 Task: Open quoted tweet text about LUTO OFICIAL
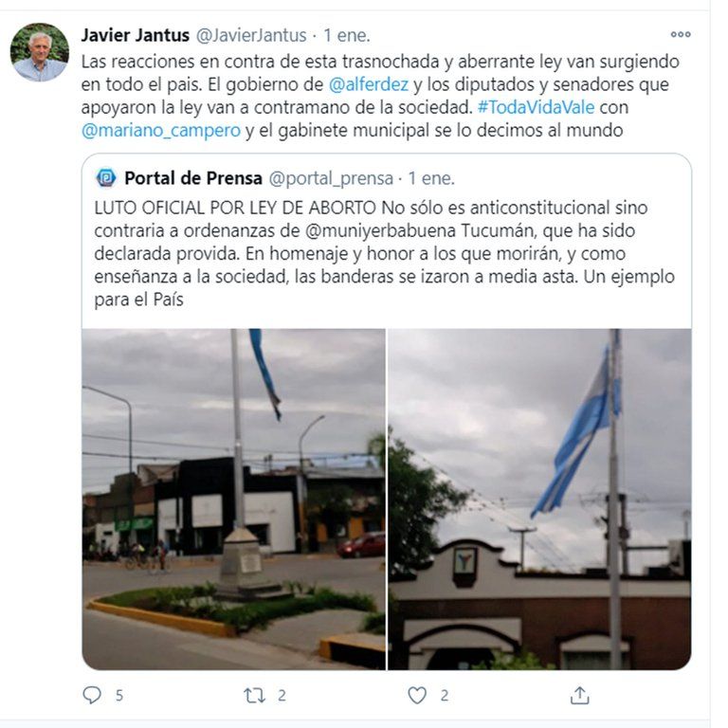click(x=385, y=253)
